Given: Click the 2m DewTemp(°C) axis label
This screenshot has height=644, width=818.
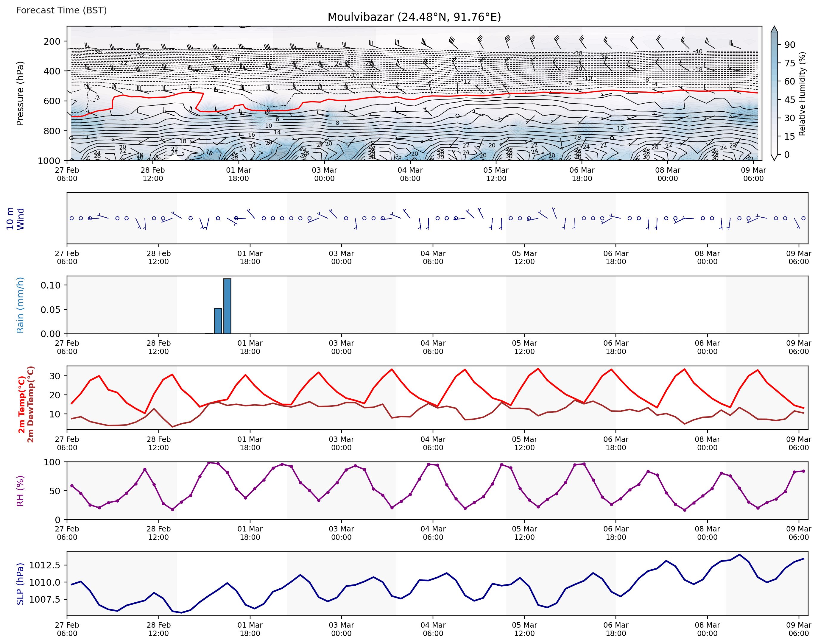Looking at the screenshot, I should (x=31, y=404).
